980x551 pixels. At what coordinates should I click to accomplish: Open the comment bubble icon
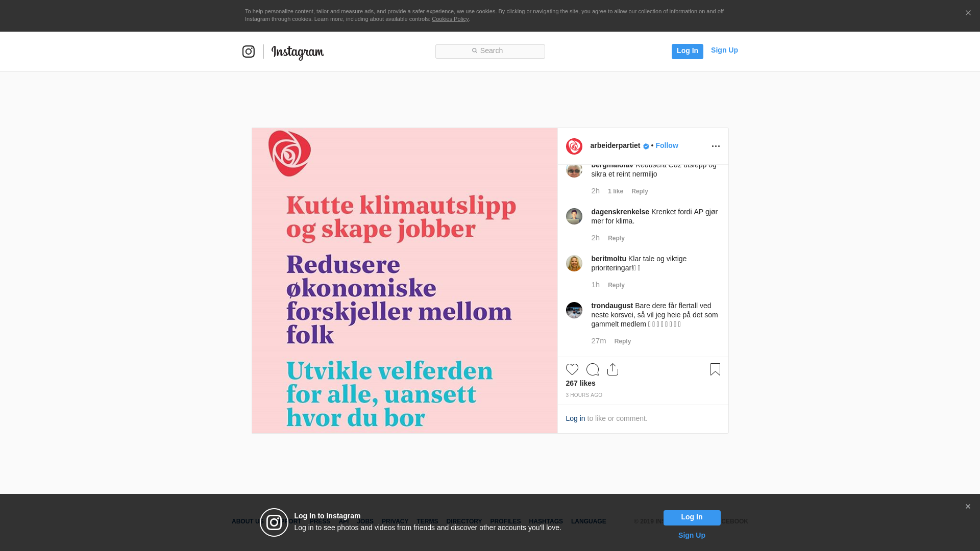coord(592,369)
